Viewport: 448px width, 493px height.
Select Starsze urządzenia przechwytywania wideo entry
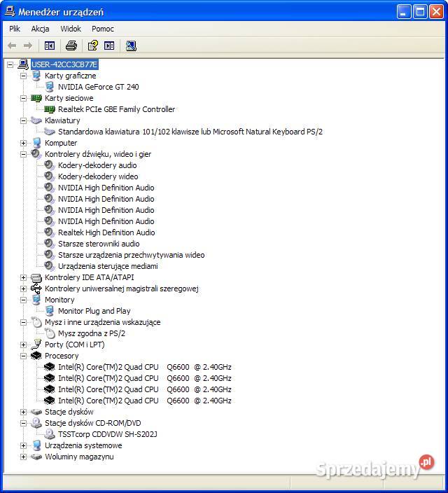(132, 255)
